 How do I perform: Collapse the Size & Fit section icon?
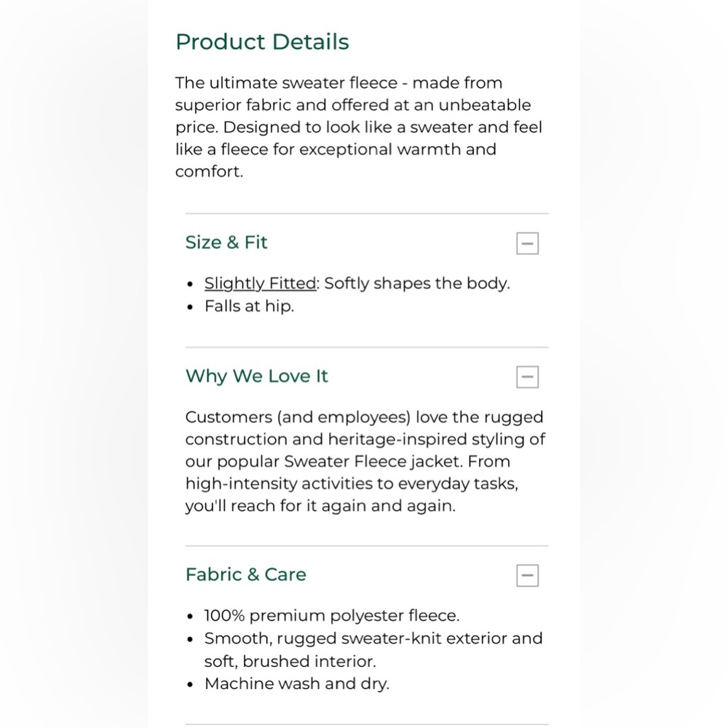tap(527, 243)
